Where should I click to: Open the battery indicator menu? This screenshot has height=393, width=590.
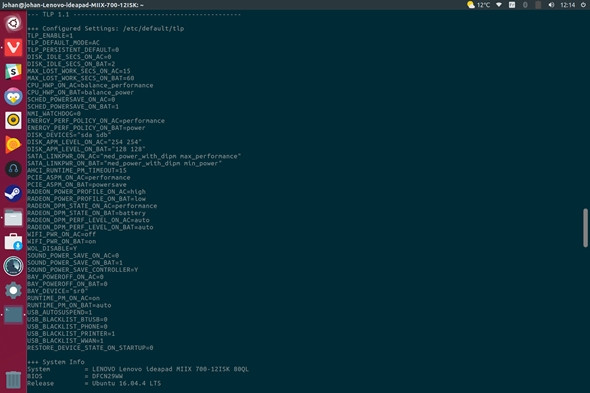538,5
